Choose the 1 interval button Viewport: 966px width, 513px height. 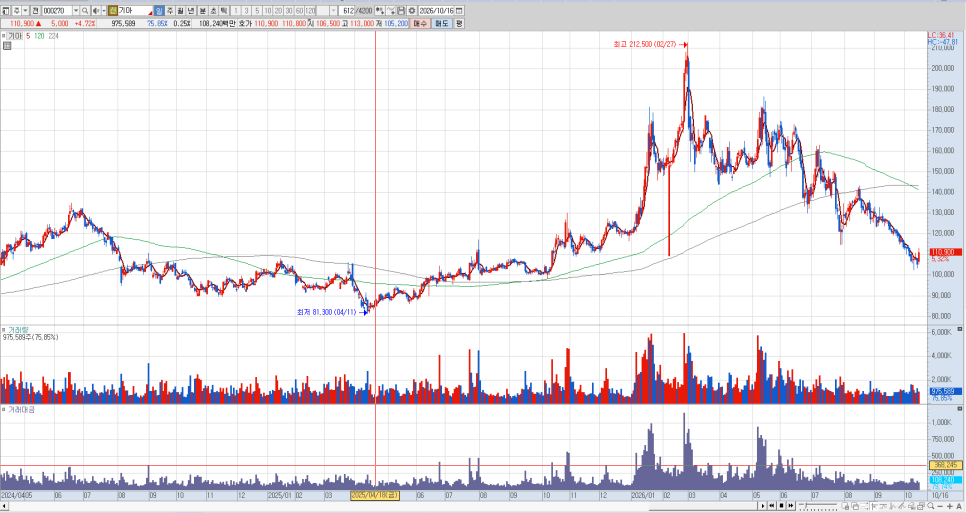pyautogui.click(x=236, y=10)
